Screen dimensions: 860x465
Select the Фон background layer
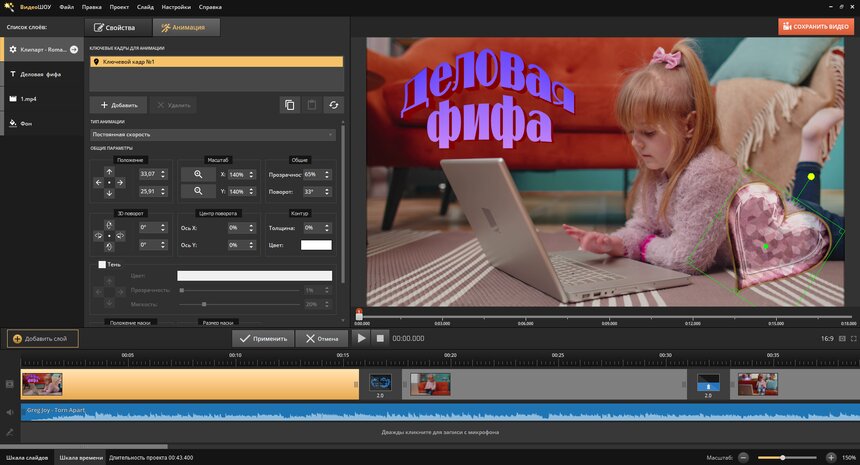pos(42,123)
